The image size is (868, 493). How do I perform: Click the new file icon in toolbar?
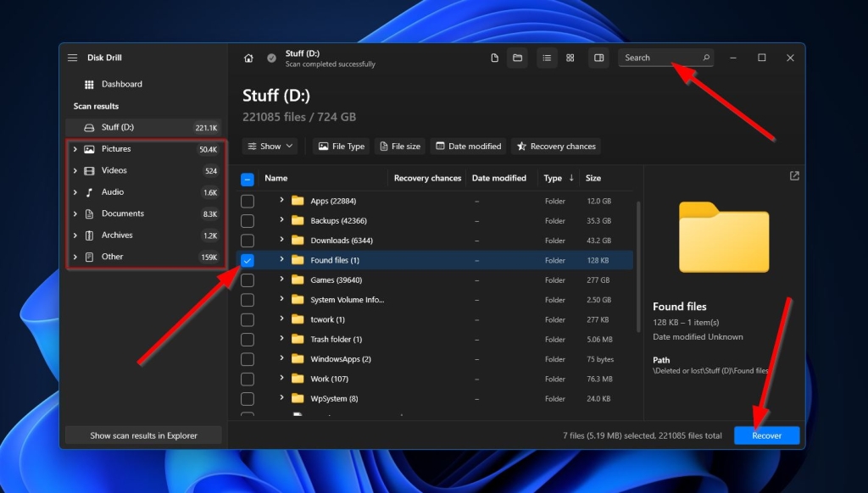pos(494,58)
